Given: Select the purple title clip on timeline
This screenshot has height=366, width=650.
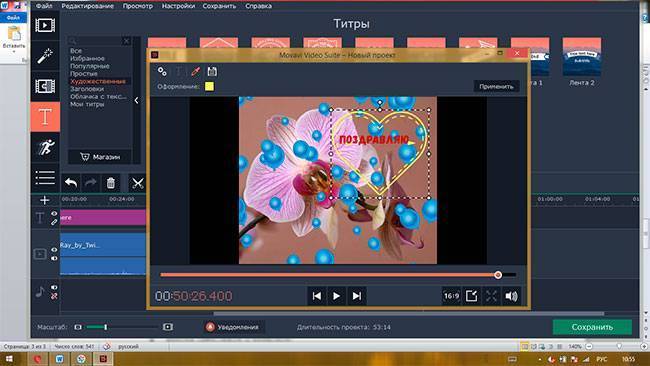Looking at the screenshot, I should [103, 218].
